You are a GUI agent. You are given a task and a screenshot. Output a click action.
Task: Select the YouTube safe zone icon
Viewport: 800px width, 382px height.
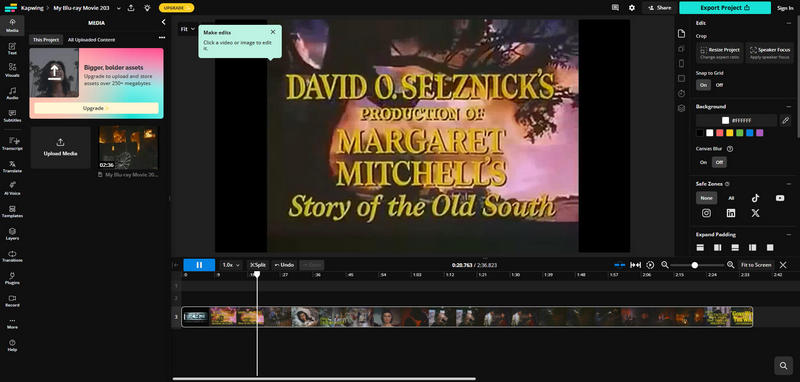(780, 198)
